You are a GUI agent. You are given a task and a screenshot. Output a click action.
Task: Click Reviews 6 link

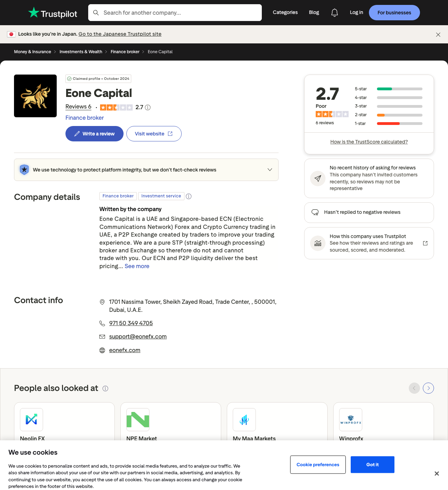click(78, 107)
